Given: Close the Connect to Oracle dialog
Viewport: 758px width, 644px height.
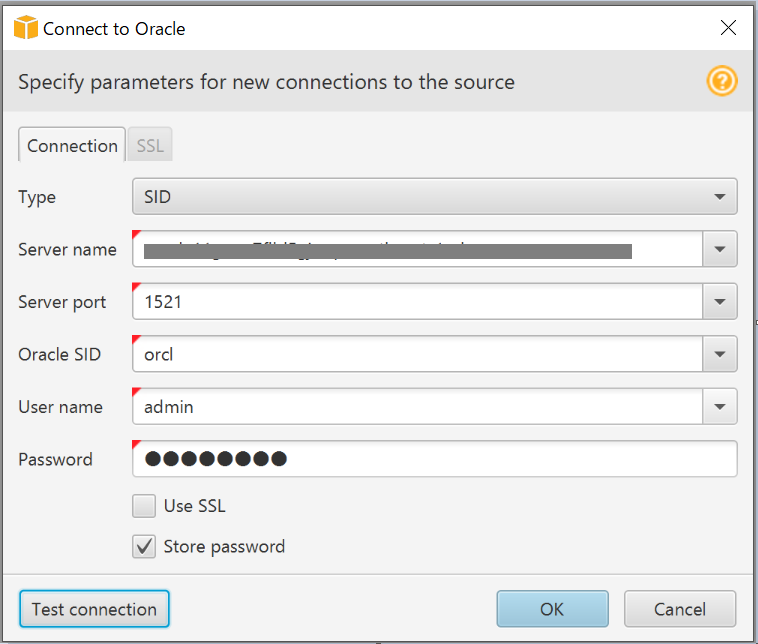Looking at the screenshot, I should (x=728, y=28).
